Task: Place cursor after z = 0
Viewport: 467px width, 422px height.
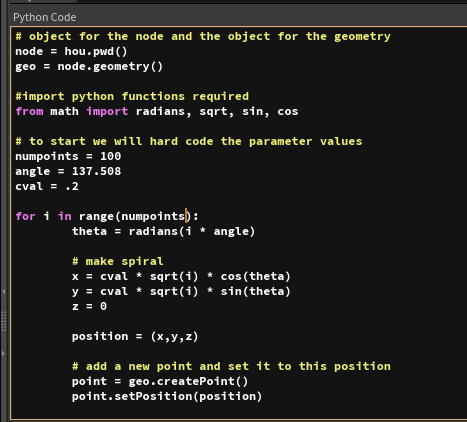Action: coord(107,306)
